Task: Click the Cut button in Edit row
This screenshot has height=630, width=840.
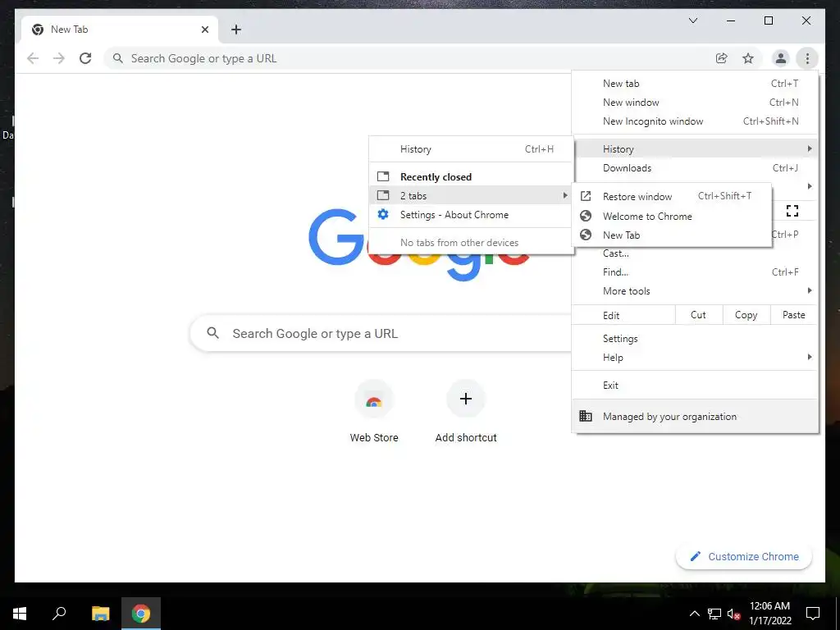Action: click(699, 315)
